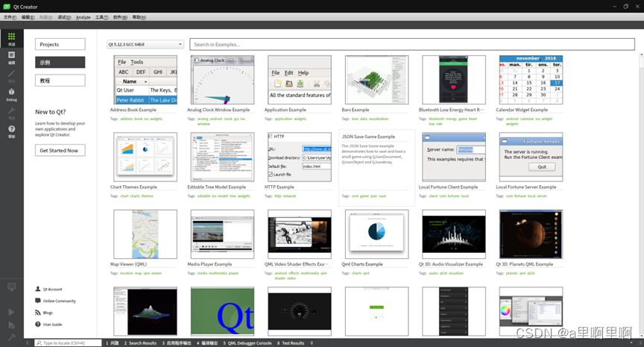Image resolution: width=644 pixels, height=347 pixels.
Task: Open the 2 Search Results pane
Action: tap(140, 343)
